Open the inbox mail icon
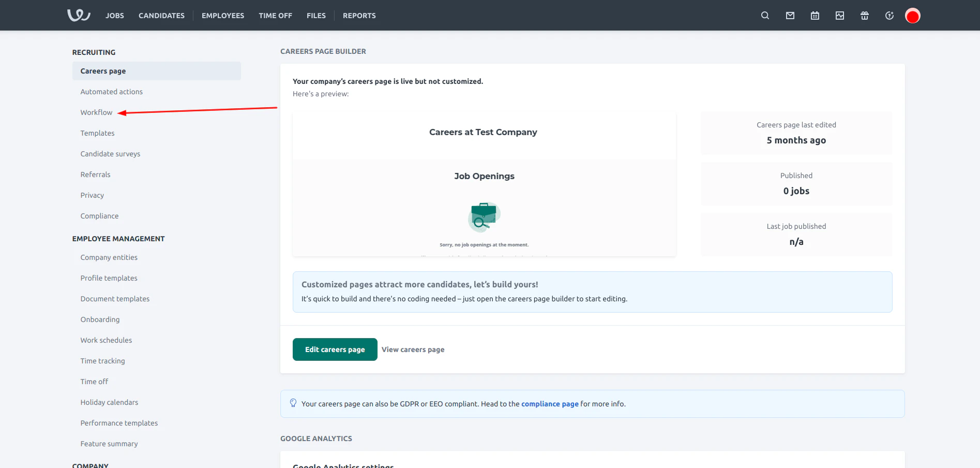This screenshot has height=468, width=980. pos(790,16)
